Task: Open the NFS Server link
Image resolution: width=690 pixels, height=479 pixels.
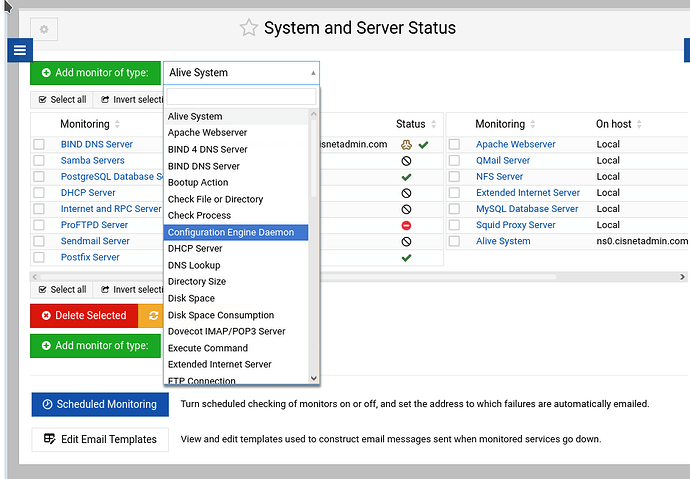Action: [499, 176]
